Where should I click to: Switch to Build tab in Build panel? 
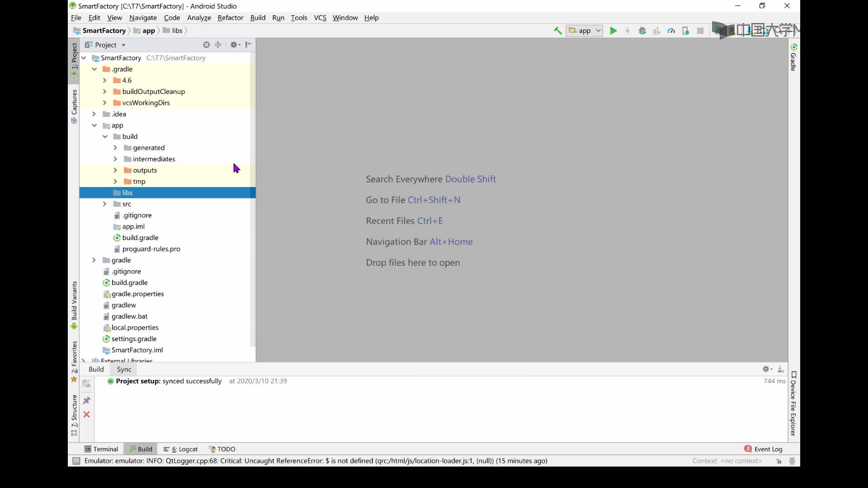tap(96, 369)
